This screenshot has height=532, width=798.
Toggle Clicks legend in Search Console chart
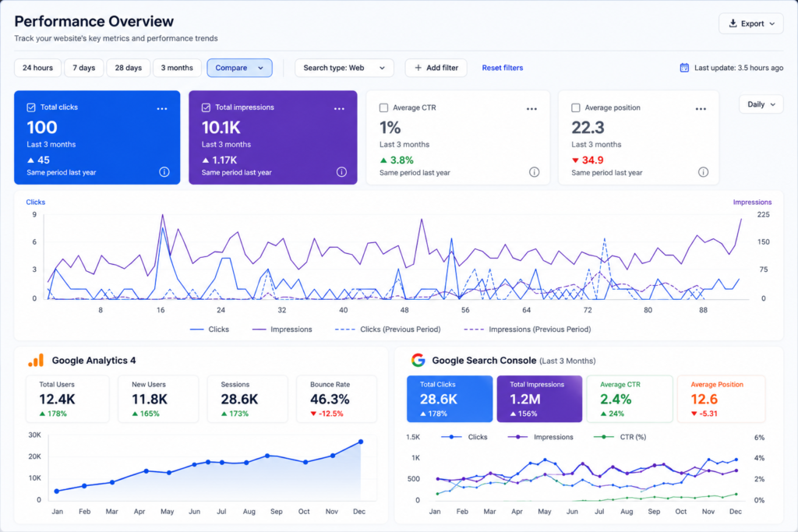(x=464, y=437)
